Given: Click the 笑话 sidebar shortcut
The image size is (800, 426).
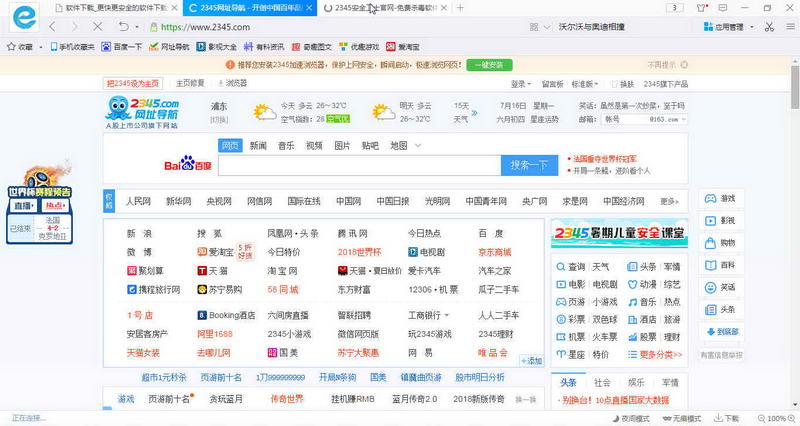Looking at the screenshot, I should click(720, 287).
